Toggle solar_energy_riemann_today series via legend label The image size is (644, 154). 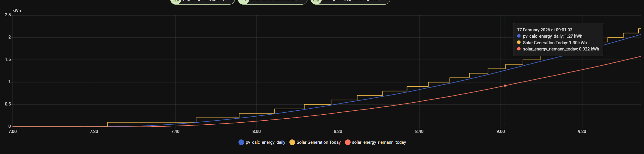(379, 142)
